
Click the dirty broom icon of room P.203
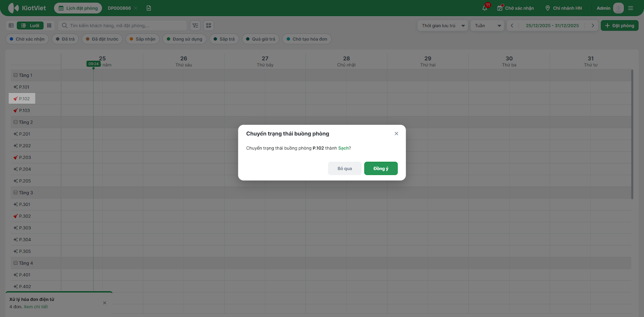15,158
